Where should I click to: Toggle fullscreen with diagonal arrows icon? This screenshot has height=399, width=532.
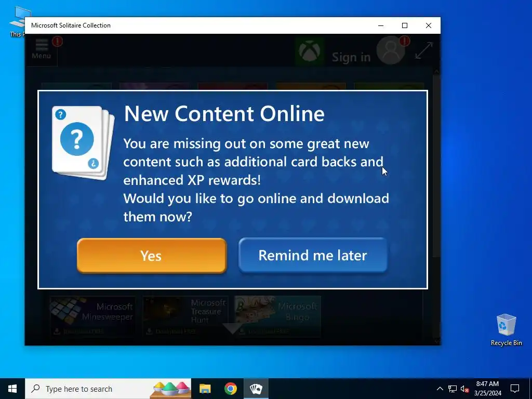point(424,50)
